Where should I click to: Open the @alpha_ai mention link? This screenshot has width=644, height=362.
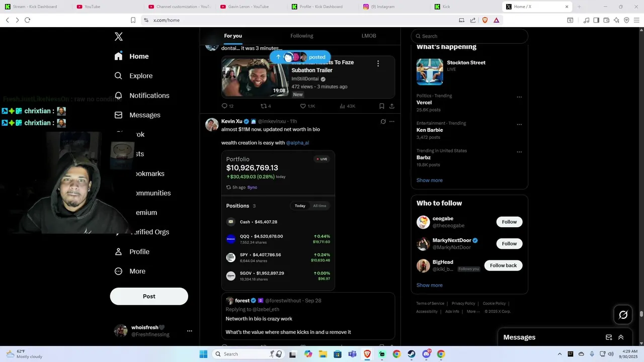(297, 143)
